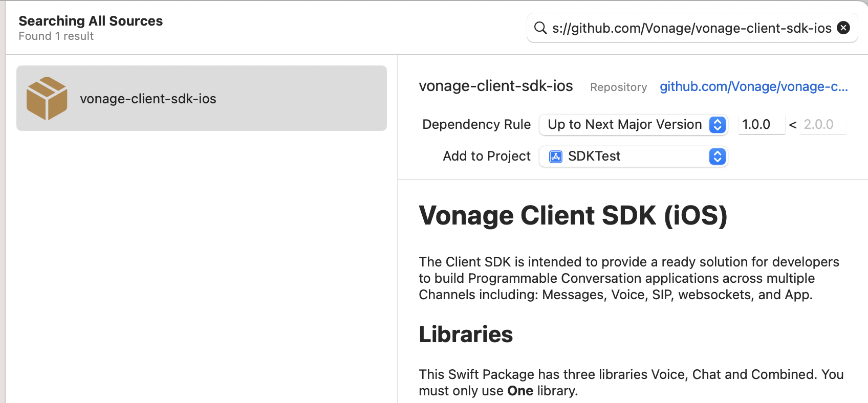Open the github.com/Vonage repository link
This screenshot has height=403, width=868.
pos(752,86)
